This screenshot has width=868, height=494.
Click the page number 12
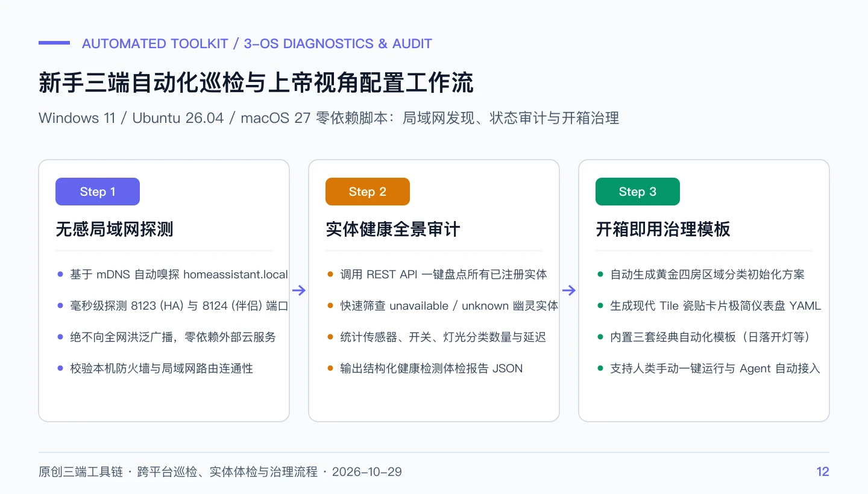pos(823,472)
